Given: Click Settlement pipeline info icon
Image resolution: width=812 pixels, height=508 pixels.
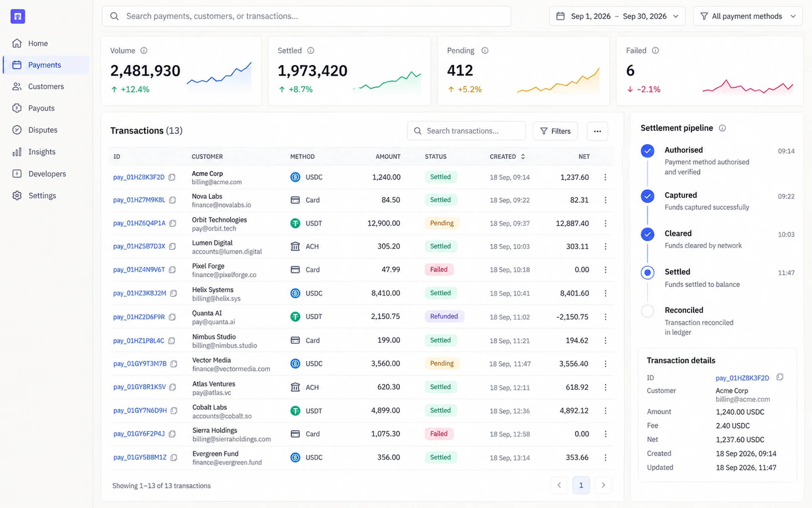Looking at the screenshot, I should [x=722, y=128].
